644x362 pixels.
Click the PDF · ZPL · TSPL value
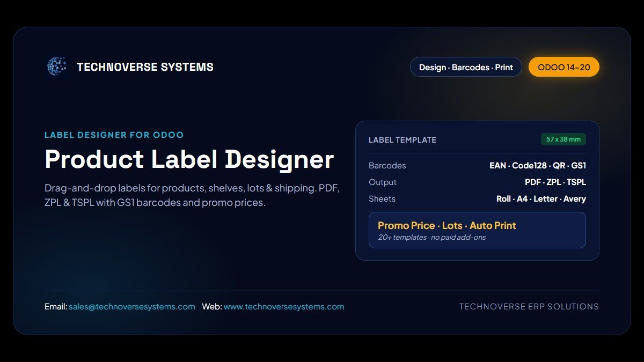click(555, 182)
